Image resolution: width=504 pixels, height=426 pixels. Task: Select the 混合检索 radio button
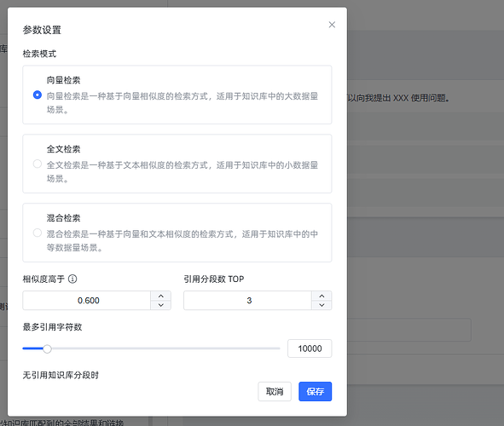click(38, 233)
